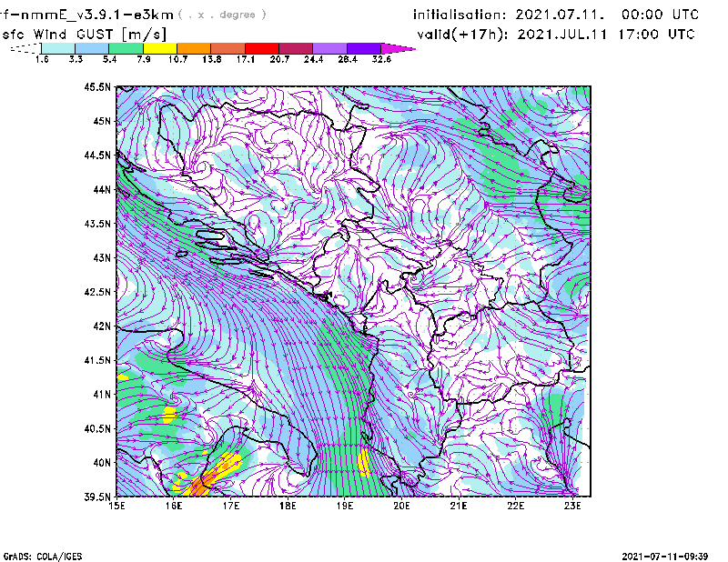The width and height of the screenshot is (728, 562).
Task: Click the legend value 5.4
Action: point(109,59)
